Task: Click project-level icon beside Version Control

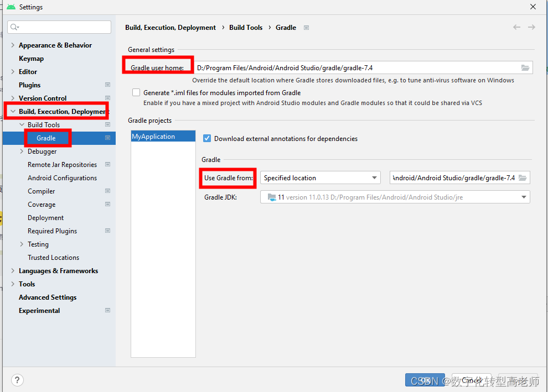Action: point(107,98)
